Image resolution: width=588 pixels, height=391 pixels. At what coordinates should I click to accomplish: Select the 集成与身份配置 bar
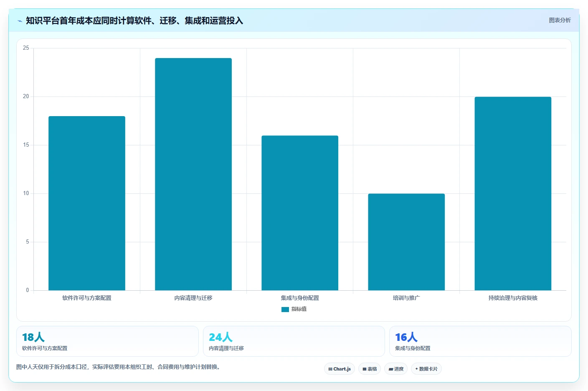point(300,213)
